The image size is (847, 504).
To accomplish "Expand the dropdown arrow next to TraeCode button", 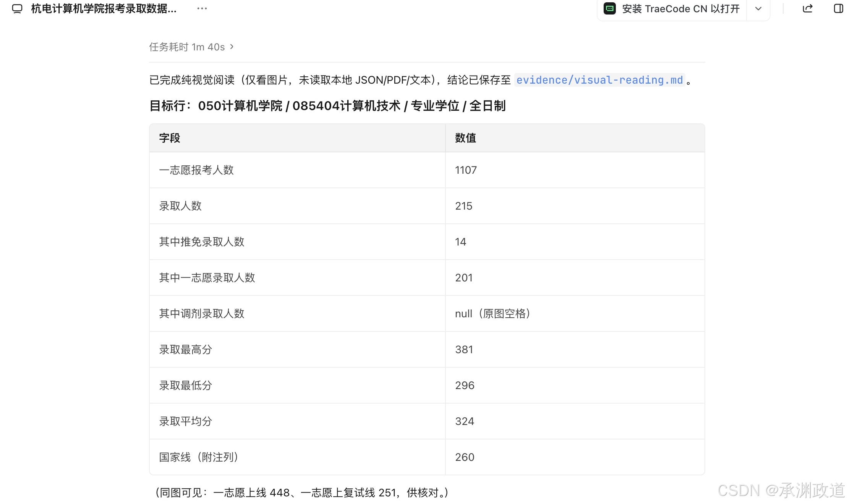I will (x=758, y=9).
